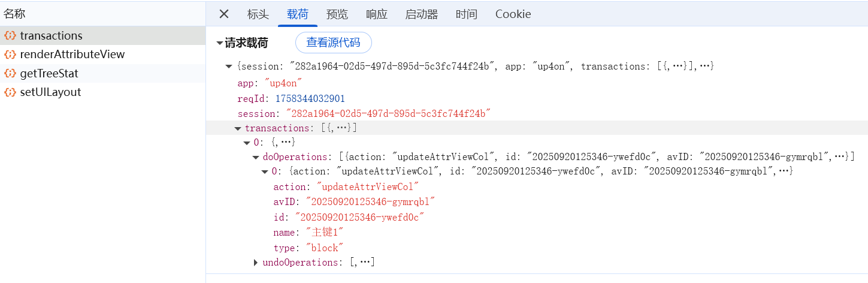
Task: Close the request details panel
Action: 224,14
